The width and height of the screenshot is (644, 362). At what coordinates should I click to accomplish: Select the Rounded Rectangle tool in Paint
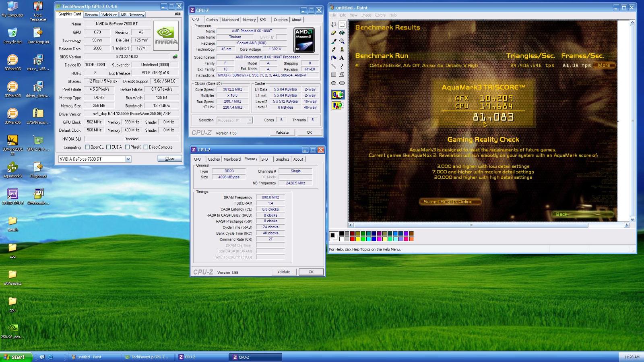point(342,83)
